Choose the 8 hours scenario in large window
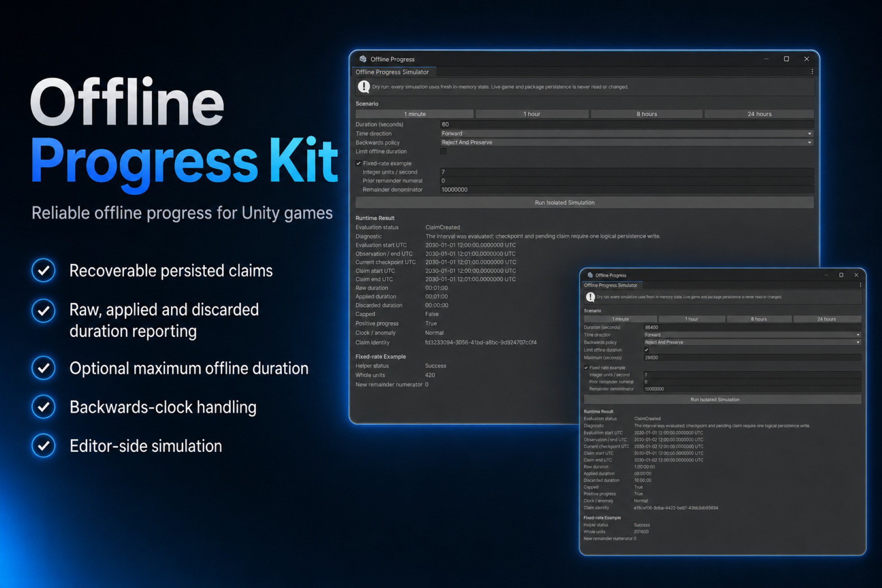882x588 pixels. coord(647,114)
